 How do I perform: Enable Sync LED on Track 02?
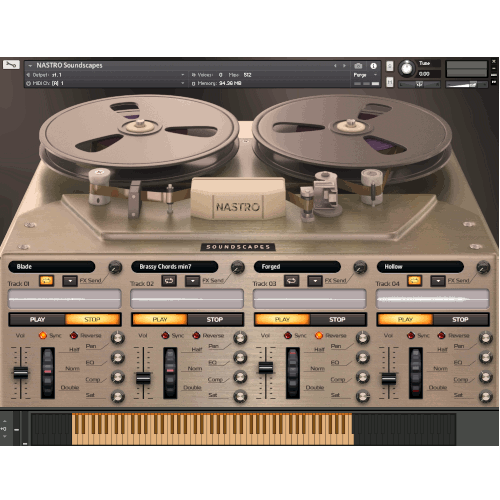[165, 335]
